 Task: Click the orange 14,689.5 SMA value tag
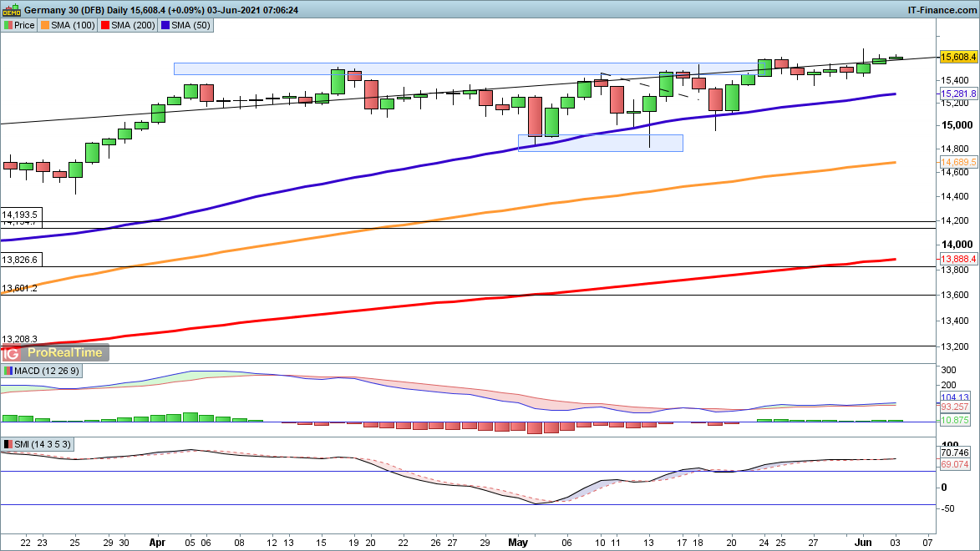(x=958, y=161)
